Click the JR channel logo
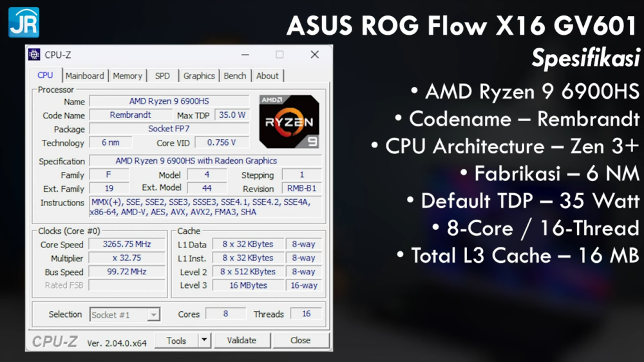The height and width of the screenshot is (362, 644). 24,22
